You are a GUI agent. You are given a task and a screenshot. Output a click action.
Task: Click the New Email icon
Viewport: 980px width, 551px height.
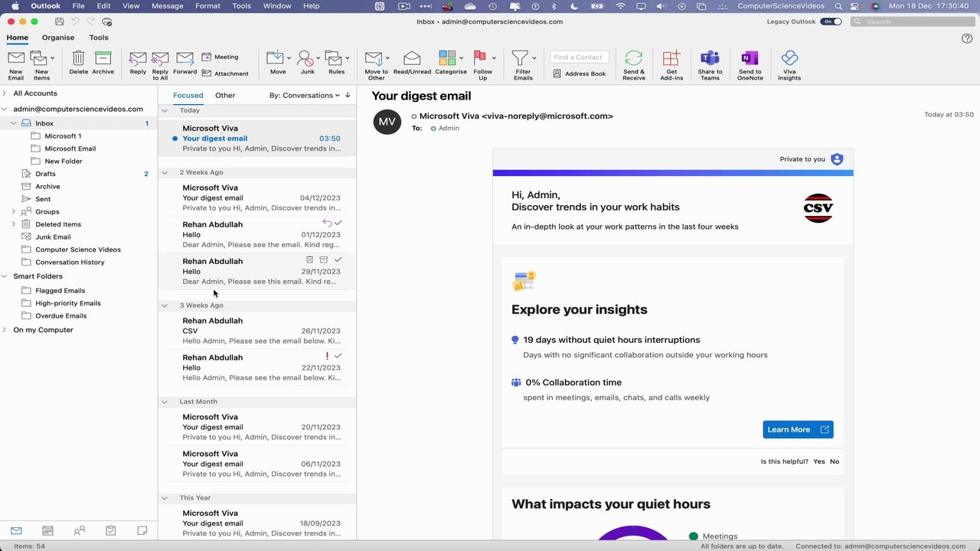pos(16,58)
